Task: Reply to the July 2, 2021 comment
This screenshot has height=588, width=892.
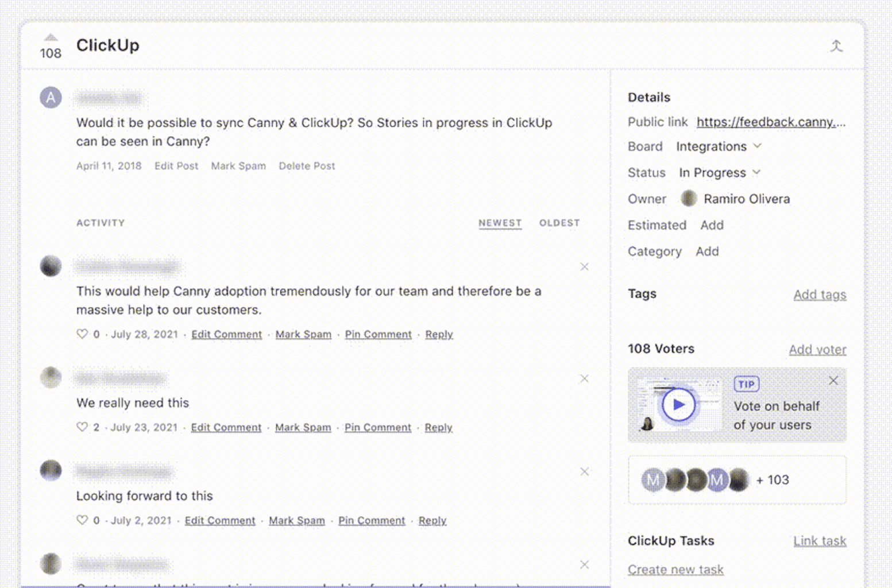Action: coord(432,520)
